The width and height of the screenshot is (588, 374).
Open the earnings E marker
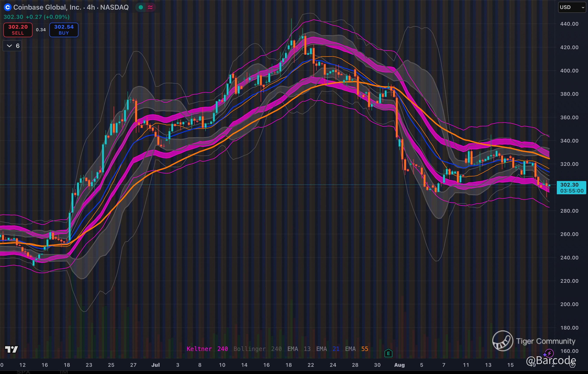388,353
